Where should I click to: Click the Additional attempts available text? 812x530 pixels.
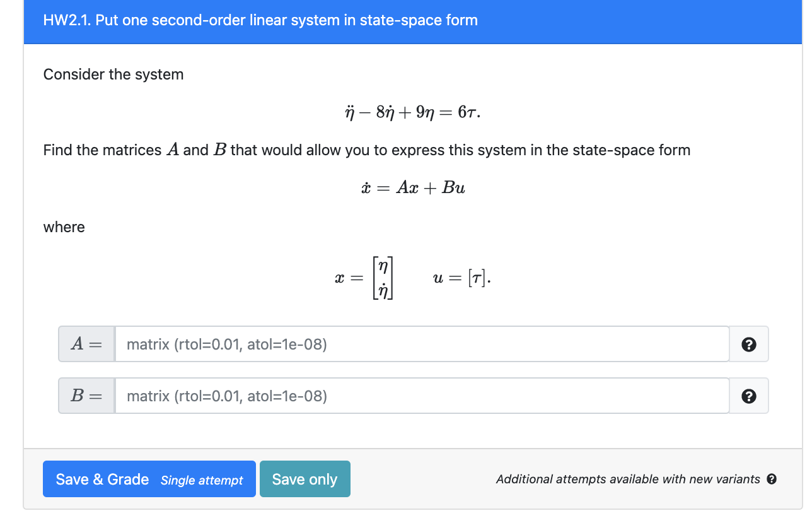(x=627, y=480)
